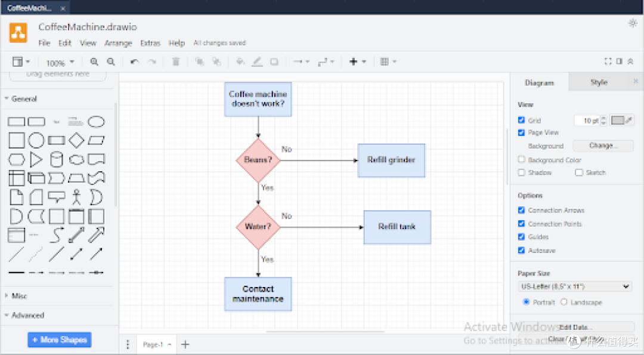The image size is (644, 355).
Task: Open the US-Letter paper size dropdown
Action: coord(575,286)
